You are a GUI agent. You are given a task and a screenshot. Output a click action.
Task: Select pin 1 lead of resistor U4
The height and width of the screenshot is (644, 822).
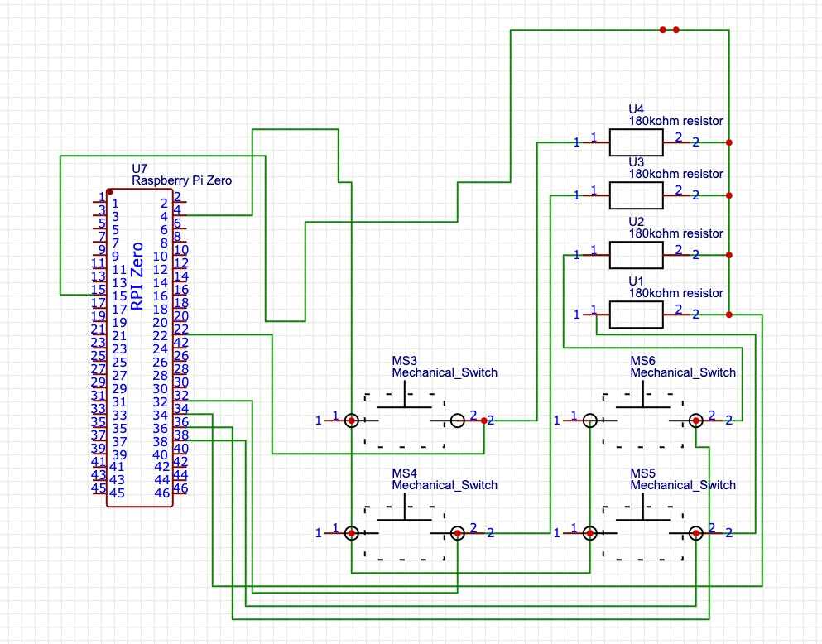click(596, 142)
